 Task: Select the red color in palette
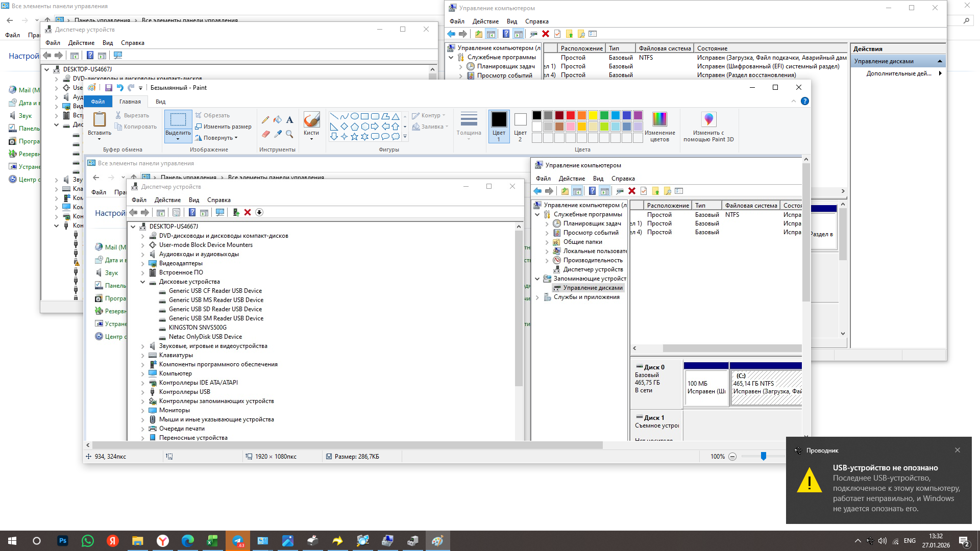(x=571, y=115)
